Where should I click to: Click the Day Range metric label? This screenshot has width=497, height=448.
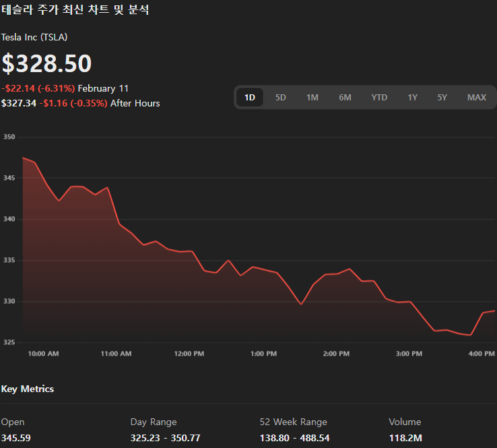(154, 422)
